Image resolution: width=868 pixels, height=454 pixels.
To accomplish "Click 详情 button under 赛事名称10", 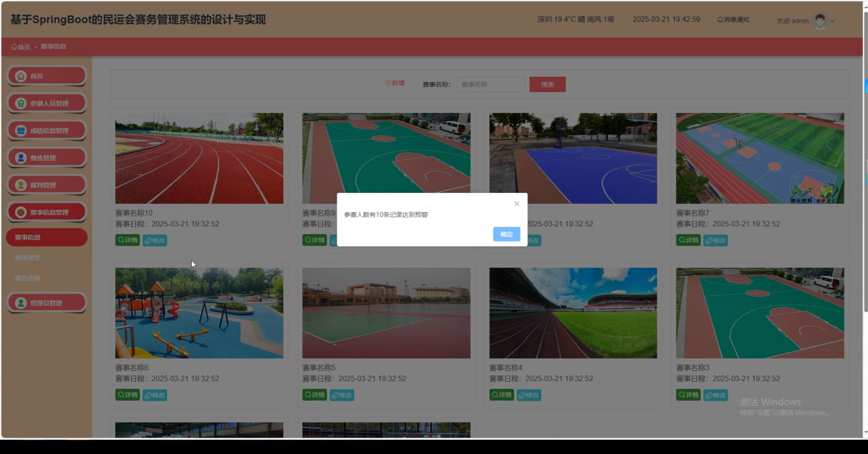I will (127, 240).
